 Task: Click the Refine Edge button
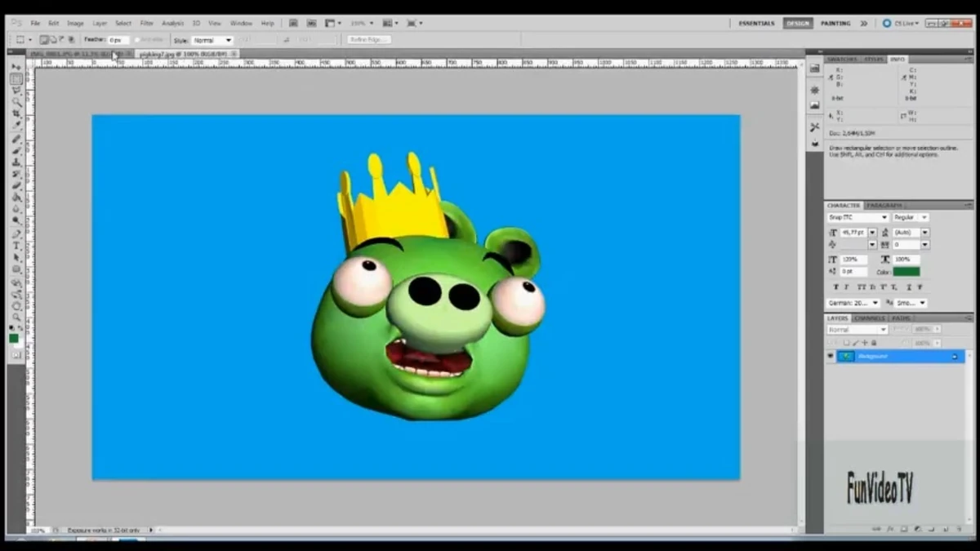pos(367,38)
